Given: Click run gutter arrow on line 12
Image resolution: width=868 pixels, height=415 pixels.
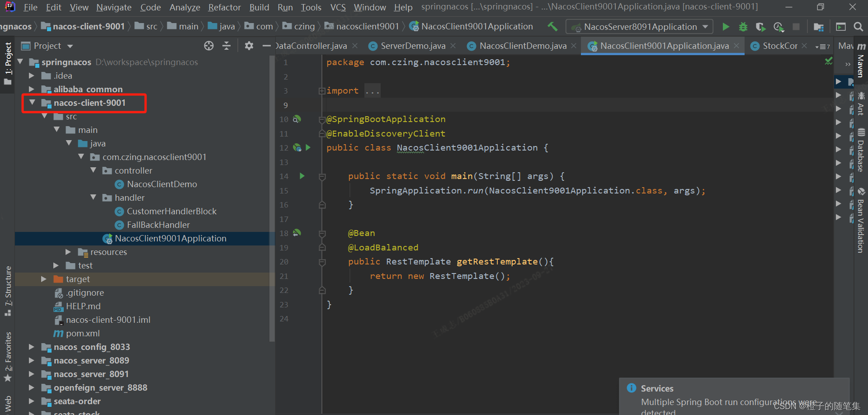Looking at the screenshot, I should click(x=308, y=147).
